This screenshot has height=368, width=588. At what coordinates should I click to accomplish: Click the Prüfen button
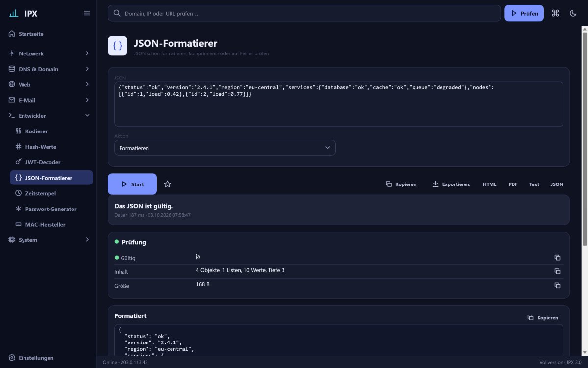[524, 13]
